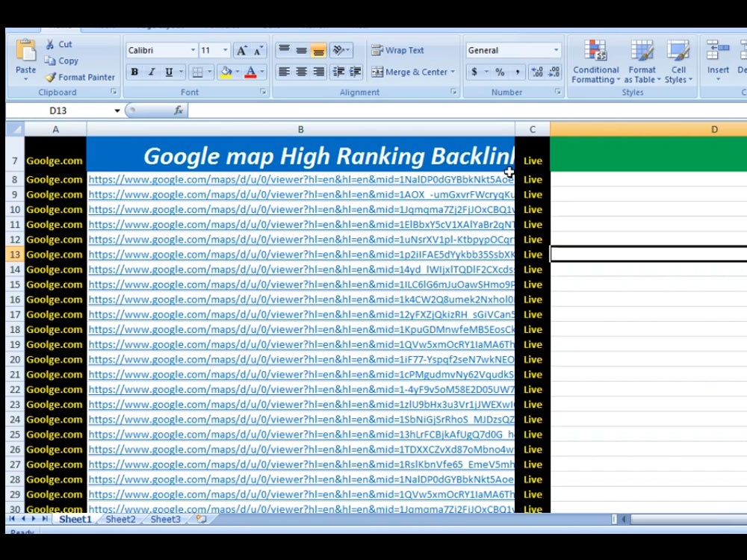Apply cell Borders icon
The image size is (747, 560).
[x=197, y=72]
